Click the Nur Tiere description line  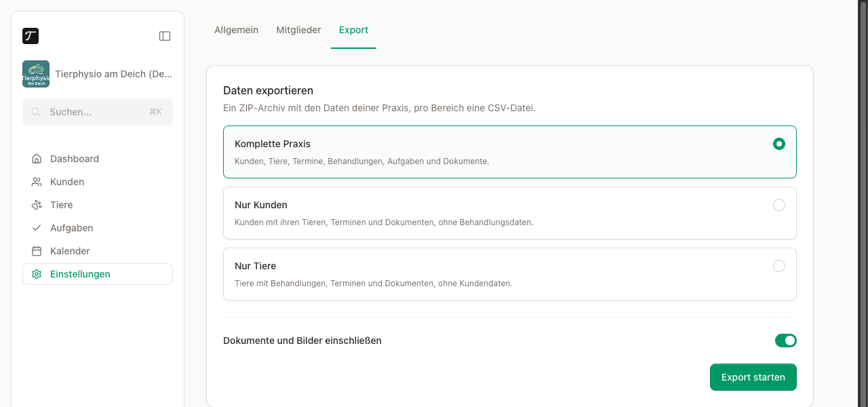[x=373, y=284]
